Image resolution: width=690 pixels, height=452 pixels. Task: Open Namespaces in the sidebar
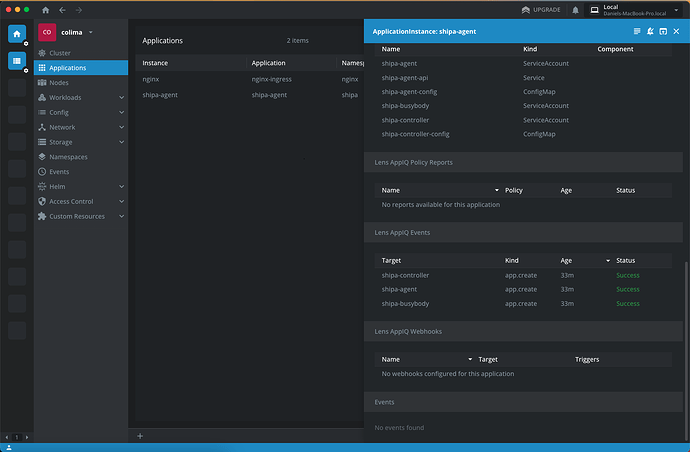click(x=70, y=157)
